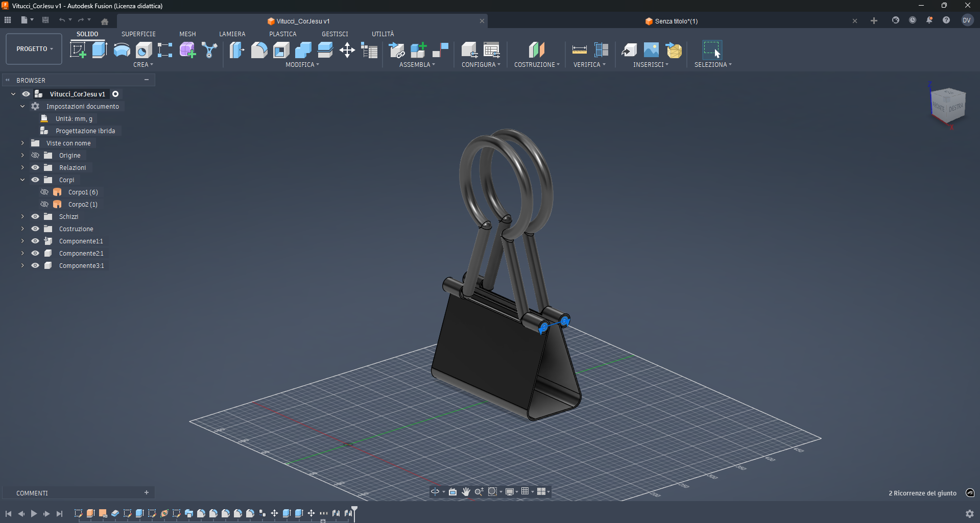
Task: Select the Raccordo tool in Modifica
Action: coord(259,49)
